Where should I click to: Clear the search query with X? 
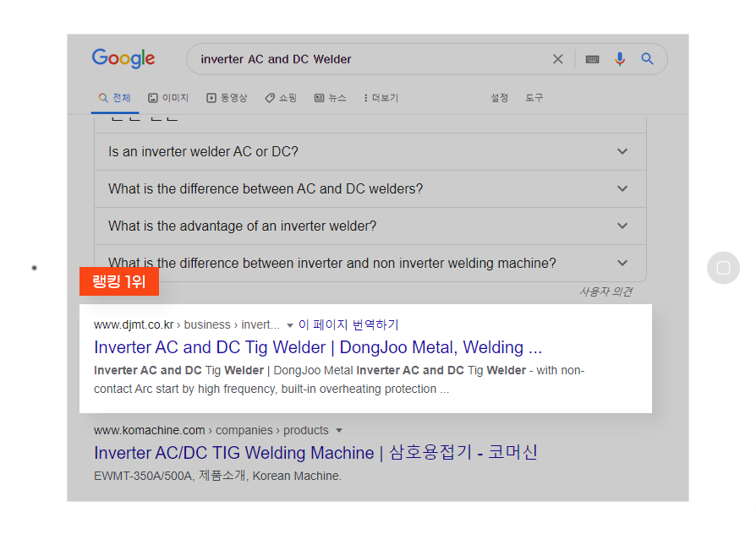point(558,59)
